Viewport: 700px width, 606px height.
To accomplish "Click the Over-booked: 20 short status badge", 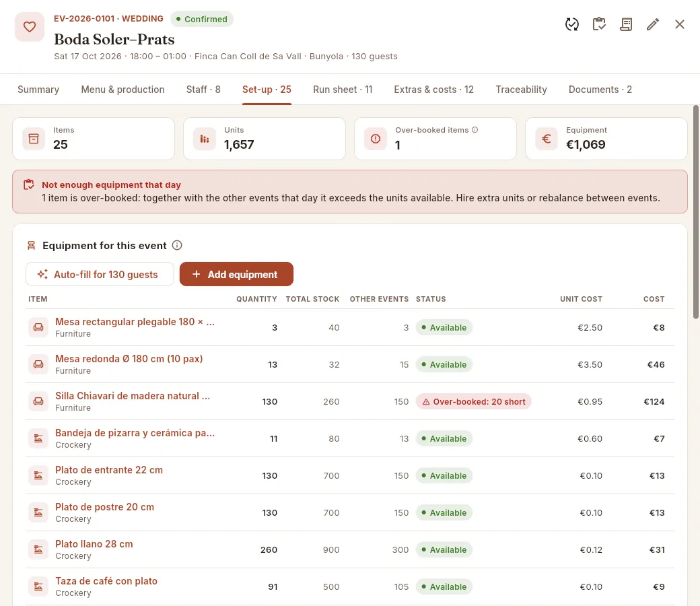I will click(474, 401).
